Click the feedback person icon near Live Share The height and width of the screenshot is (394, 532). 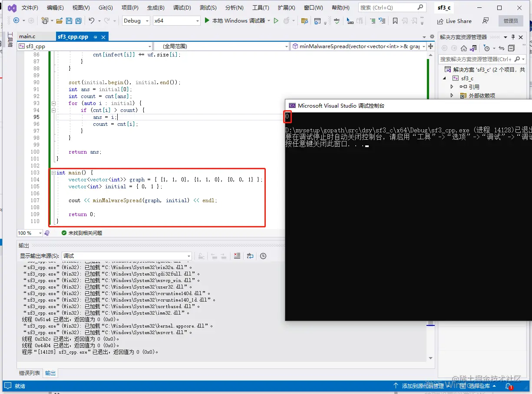[486, 20]
